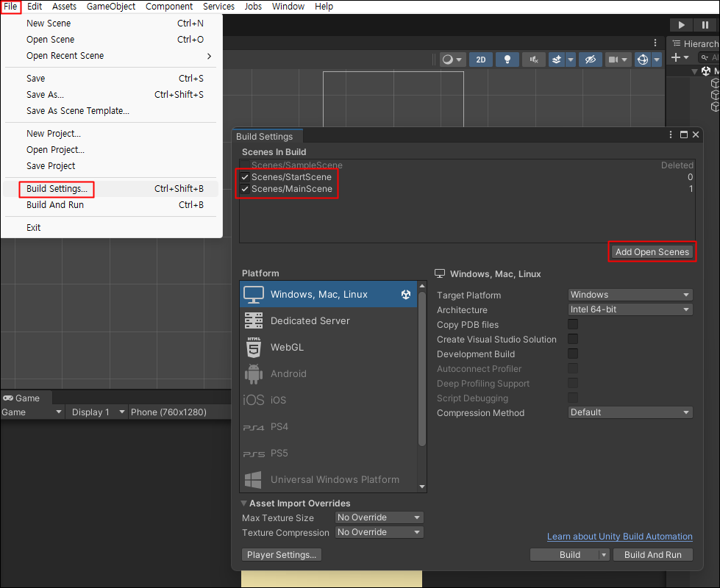Enable Copy PDB files checkbox

pyautogui.click(x=573, y=325)
